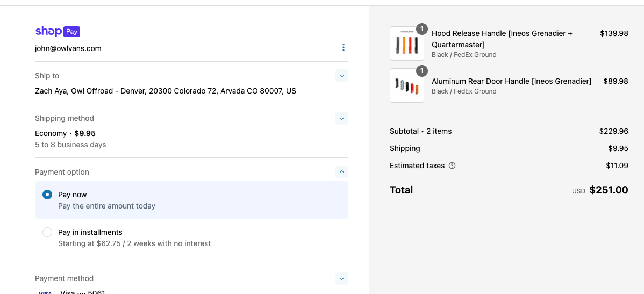Open the Hood Release Handle product thumbnail
This screenshot has width=644, height=294.
(406, 44)
